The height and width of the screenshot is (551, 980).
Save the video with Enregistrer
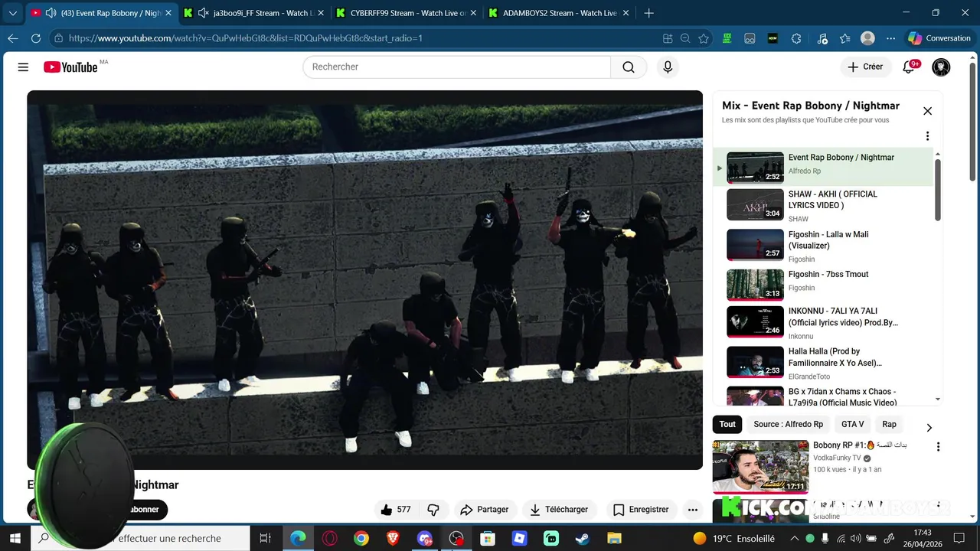point(642,510)
